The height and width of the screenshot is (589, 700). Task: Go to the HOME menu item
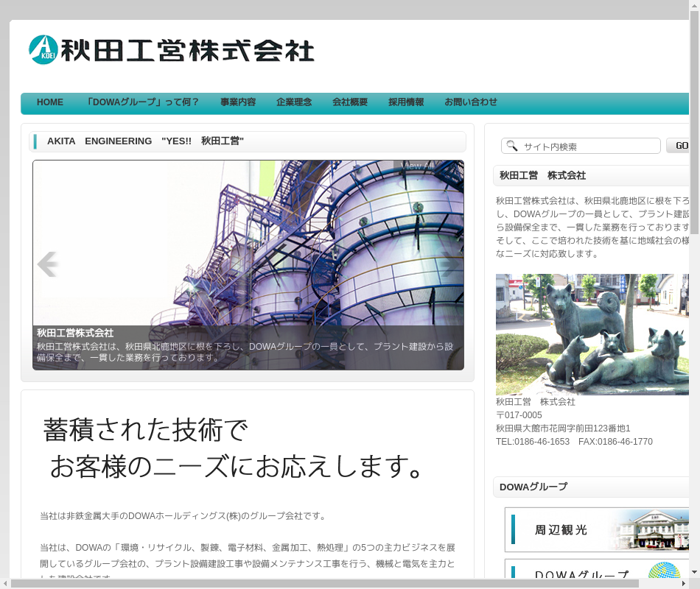[50, 102]
